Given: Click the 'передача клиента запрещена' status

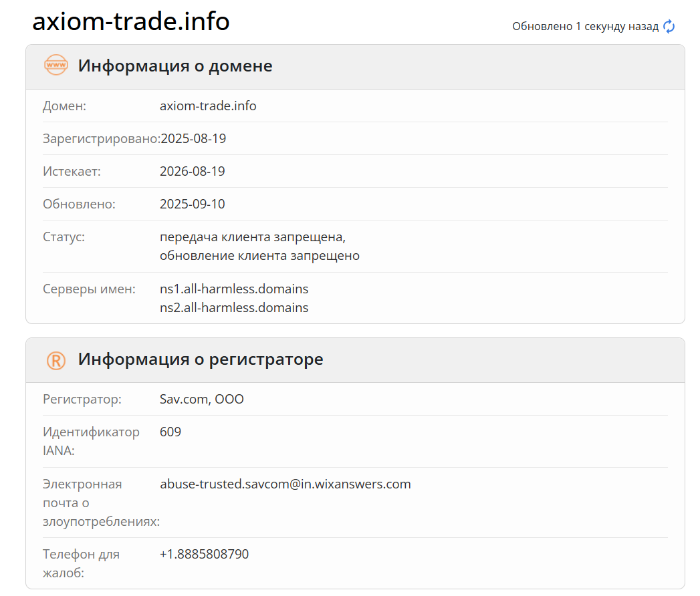Looking at the screenshot, I should coord(252,237).
